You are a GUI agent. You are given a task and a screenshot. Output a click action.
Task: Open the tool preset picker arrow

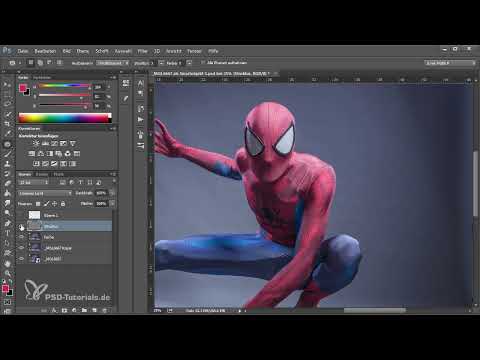(20, 63)
